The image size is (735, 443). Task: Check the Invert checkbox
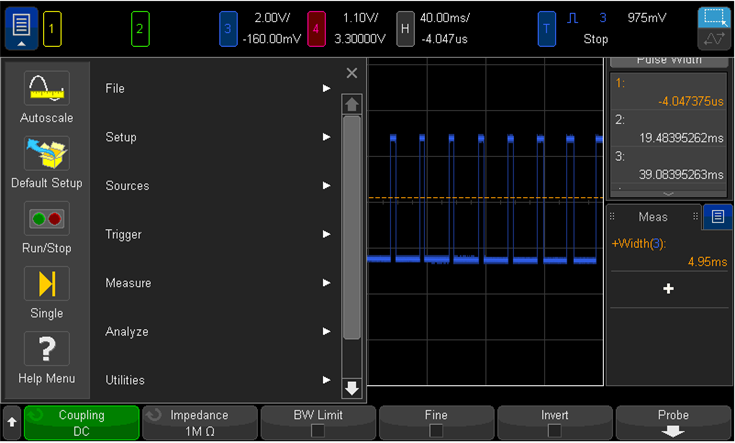tap(554, 431)
